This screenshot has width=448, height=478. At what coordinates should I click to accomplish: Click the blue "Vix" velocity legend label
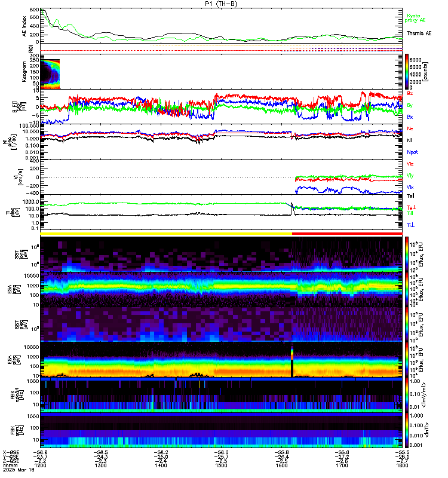[x=410, y=187]
